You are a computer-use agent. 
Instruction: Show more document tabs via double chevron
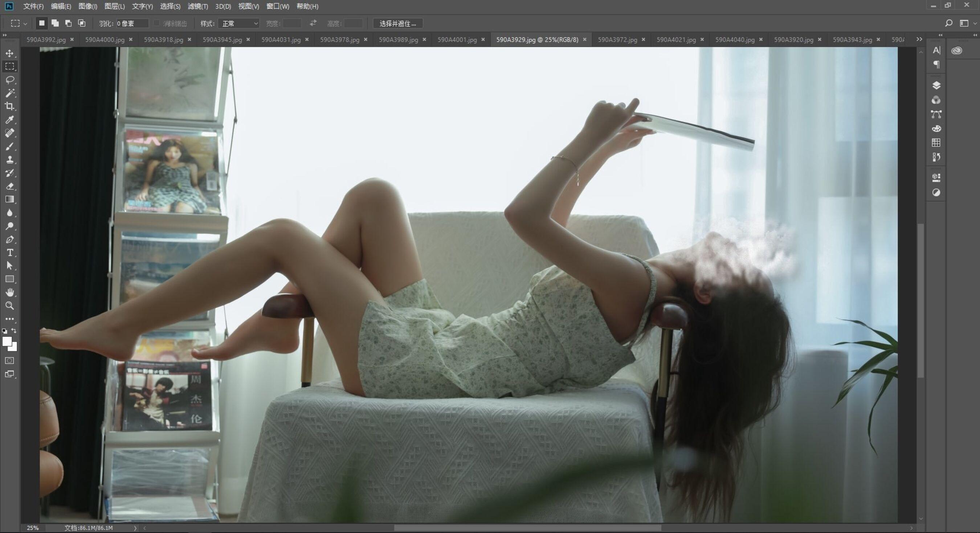919,39
